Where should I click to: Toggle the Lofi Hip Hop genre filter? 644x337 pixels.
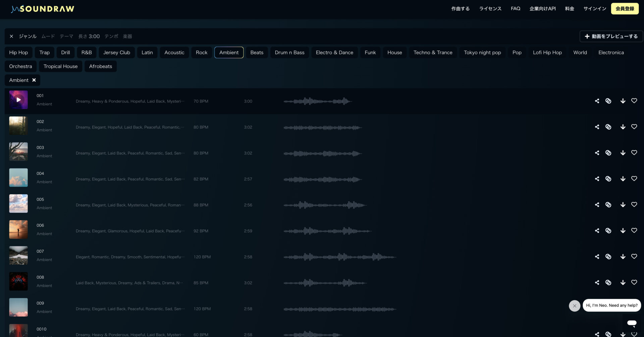tap(547, 52)
